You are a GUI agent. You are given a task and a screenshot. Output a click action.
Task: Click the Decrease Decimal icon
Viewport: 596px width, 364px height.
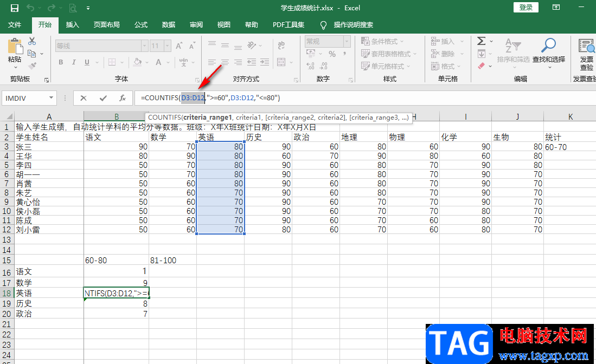click(323, 66)
